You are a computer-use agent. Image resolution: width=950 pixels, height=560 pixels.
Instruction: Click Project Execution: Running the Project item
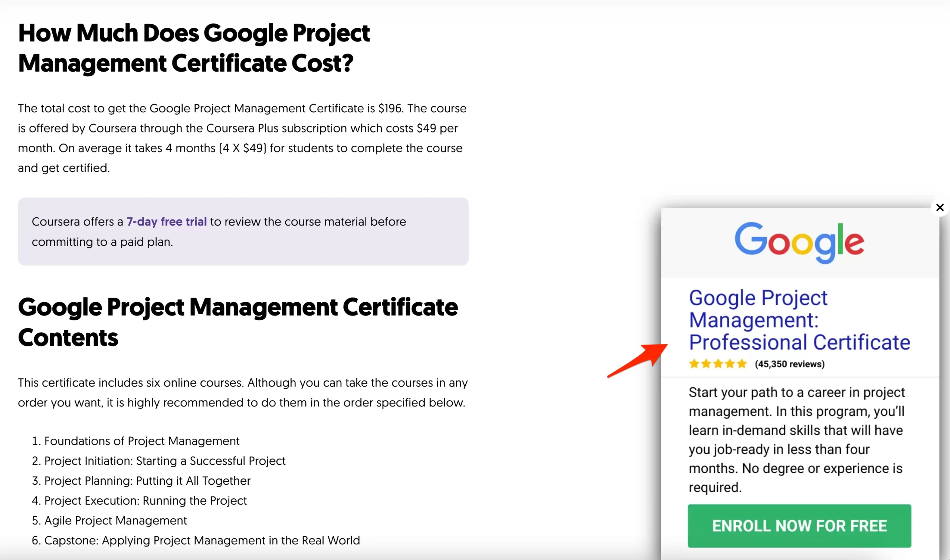[145, 501]
